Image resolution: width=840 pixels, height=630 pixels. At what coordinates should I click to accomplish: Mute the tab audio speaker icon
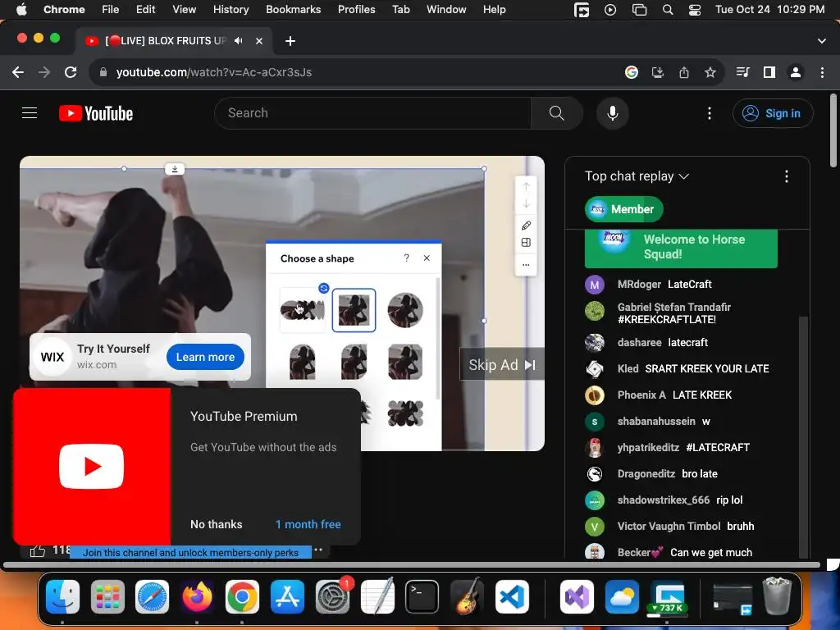pyautogui.click(x=239, y=41)
